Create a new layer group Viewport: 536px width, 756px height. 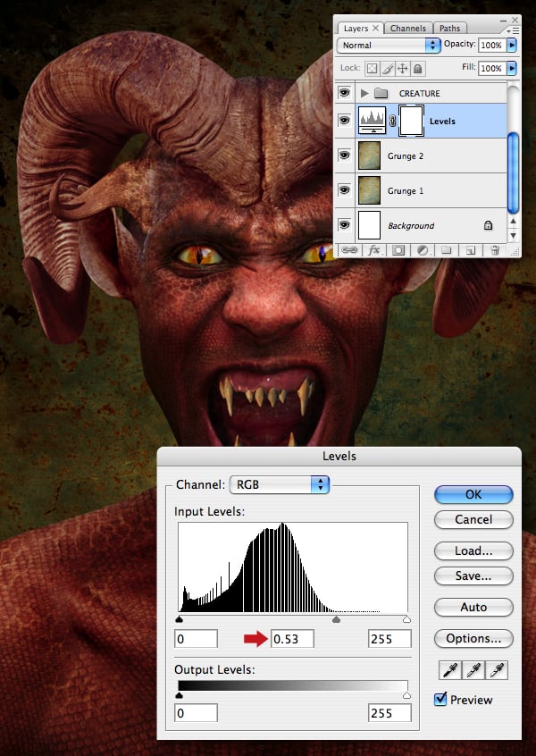pyautogui.click(x=447, y=250)
